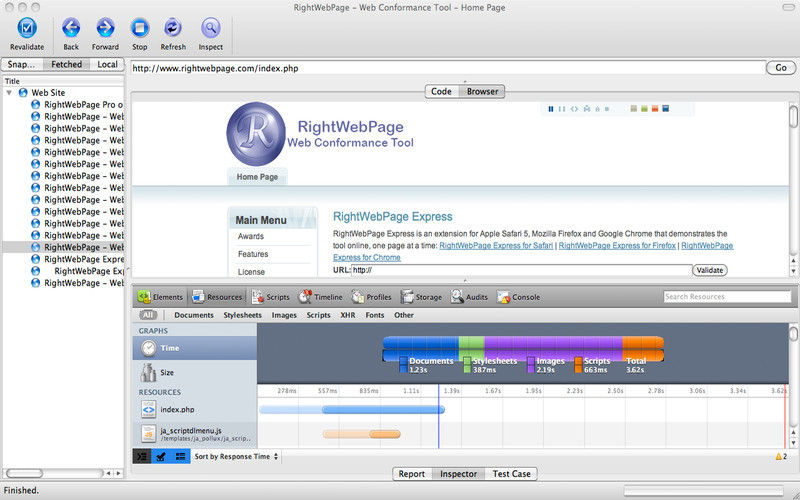The image size is (800, 500).
Task: Open the Inspector tab
Action: click(x=458, y=474)
